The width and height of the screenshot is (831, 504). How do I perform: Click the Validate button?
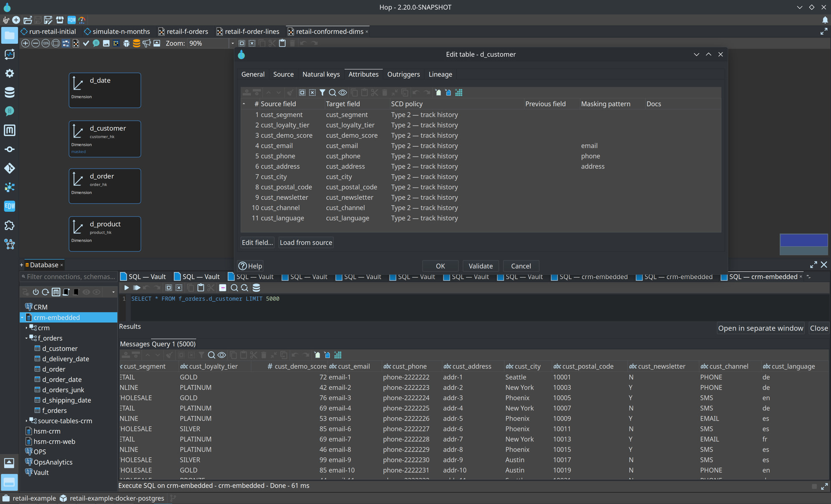[481, 266]
